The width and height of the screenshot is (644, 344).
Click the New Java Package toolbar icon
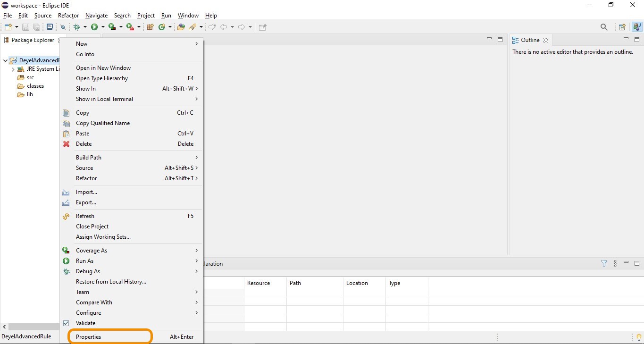click(x=151, y=27)
